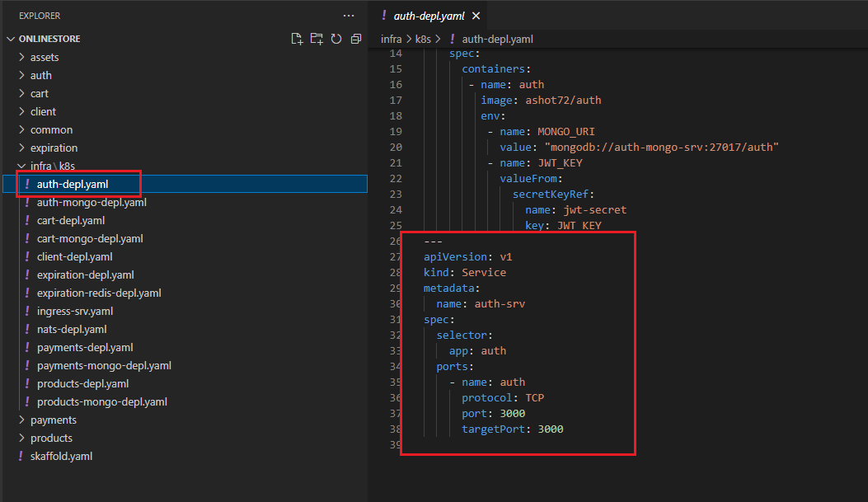Viewport: 868px width, 502px height.
Task: Open nats-depl.yaml file
Action: coord(72,329)
